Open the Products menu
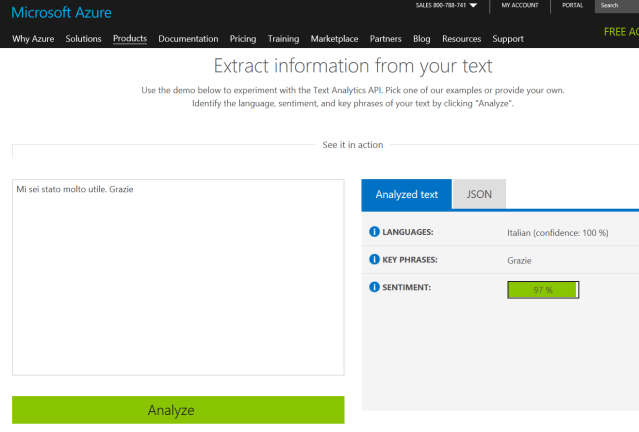639x432 pixels. coord(130,39)
